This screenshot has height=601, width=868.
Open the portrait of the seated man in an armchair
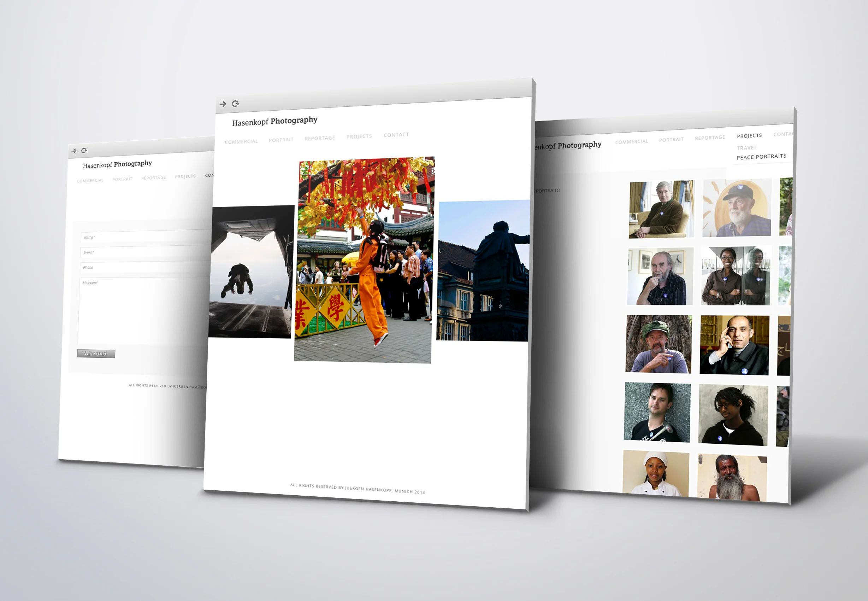[661, 209]
